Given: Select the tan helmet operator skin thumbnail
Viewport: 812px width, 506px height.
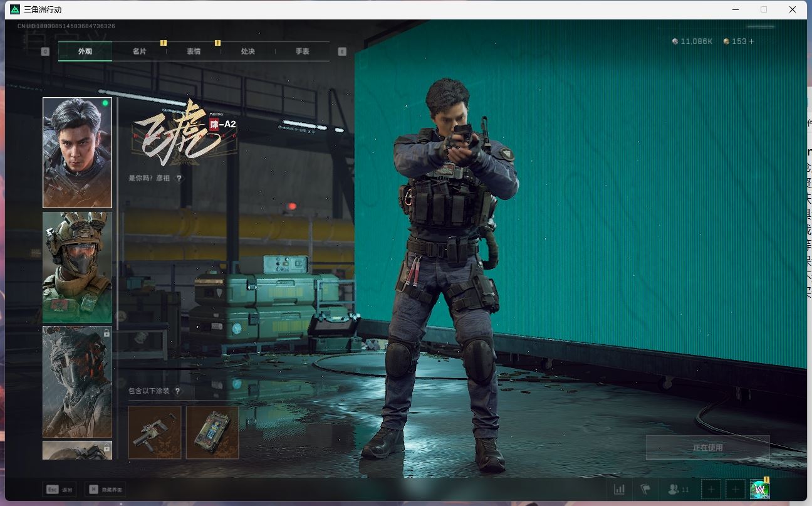Looking at the screenshot, I should pyautogui.click(x=77, y=267).
